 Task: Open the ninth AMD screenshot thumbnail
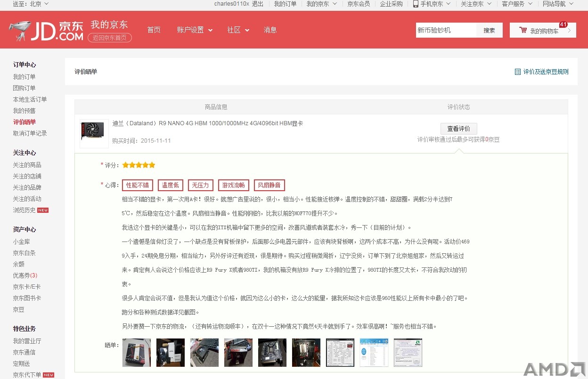(x=408, y=353)
